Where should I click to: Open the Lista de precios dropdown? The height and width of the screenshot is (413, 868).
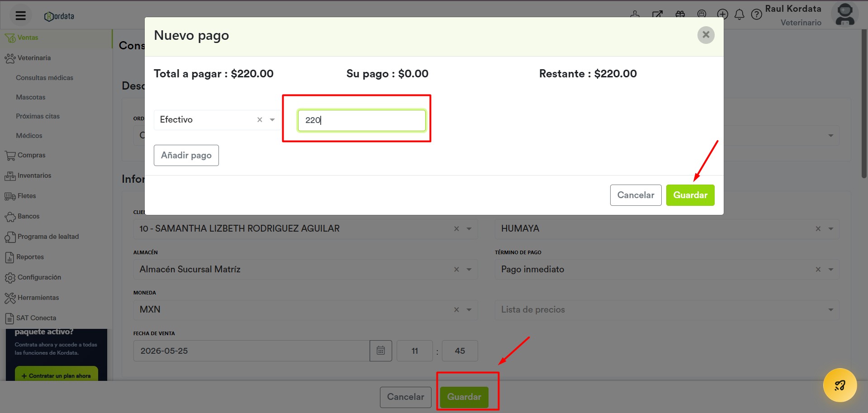click(x=667, y=310)
